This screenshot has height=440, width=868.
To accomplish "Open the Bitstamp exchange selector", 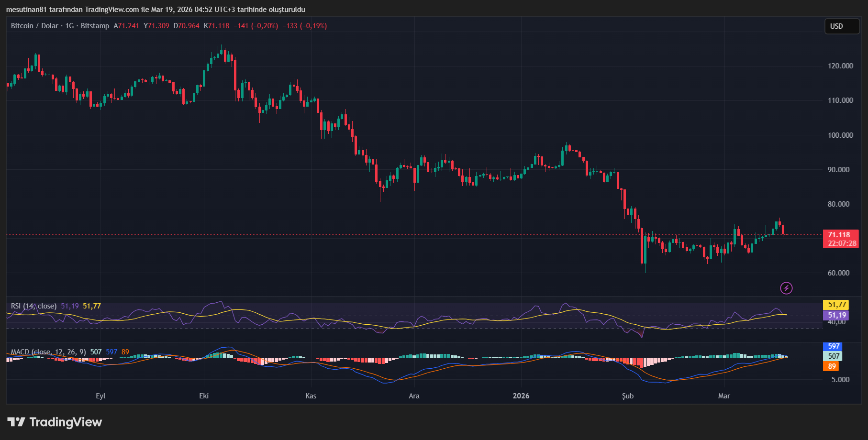I will 95,26.
